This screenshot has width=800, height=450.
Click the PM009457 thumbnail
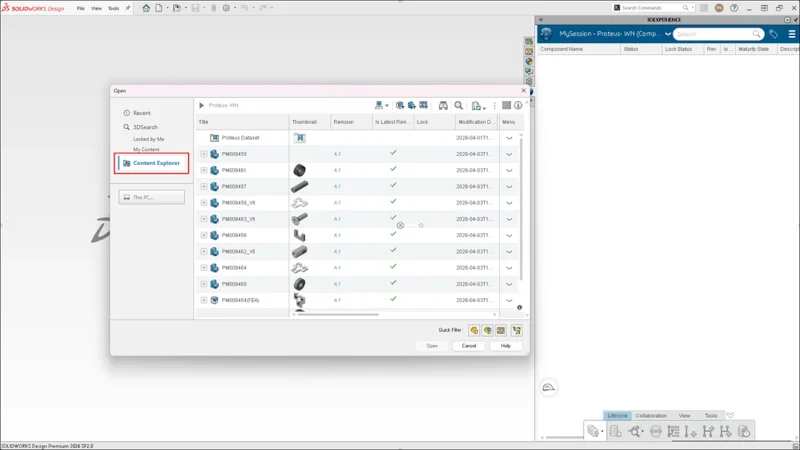[299, 187]
